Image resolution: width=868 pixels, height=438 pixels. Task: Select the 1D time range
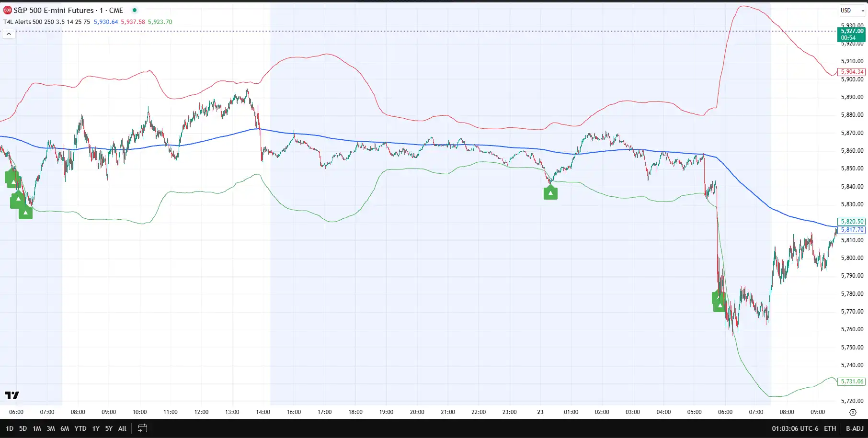(10, 428)
